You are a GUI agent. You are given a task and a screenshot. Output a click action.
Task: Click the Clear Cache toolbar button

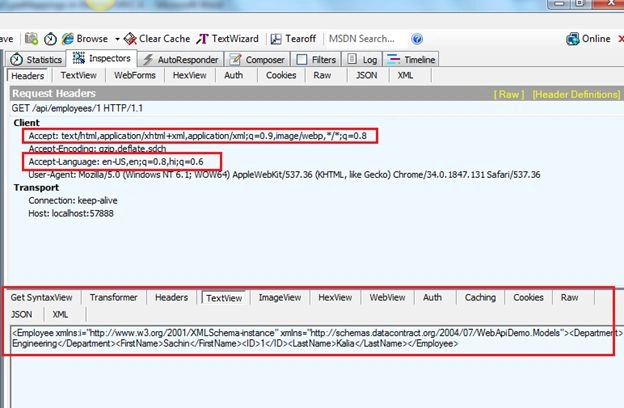pyautogui.click(x=157, y=39)
